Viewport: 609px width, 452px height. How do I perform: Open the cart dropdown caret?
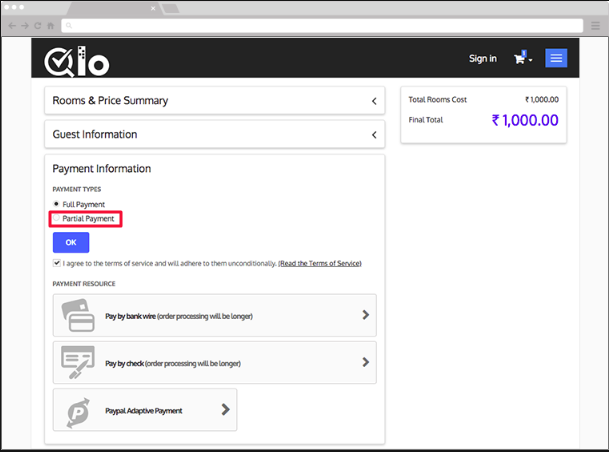tap(531, 60)
